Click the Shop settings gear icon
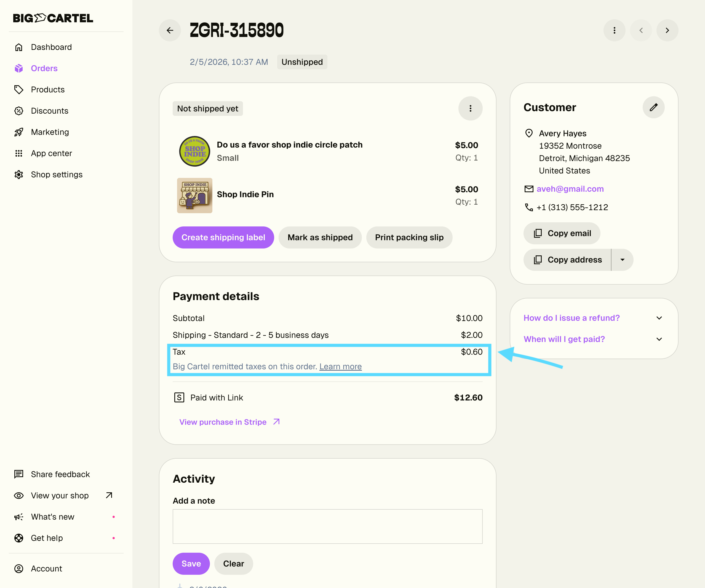The height and width of the screenshot is (588, 705). click(x=19, y=175)
